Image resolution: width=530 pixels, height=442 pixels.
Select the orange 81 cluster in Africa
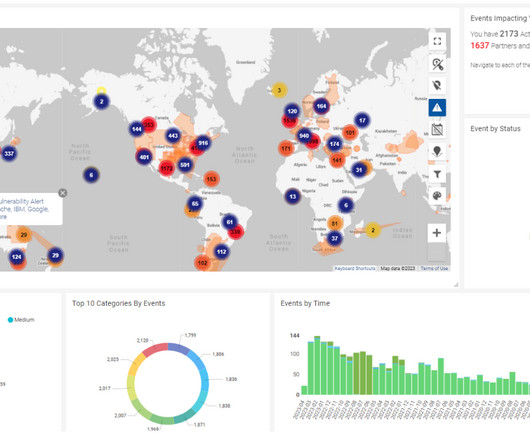335,223
